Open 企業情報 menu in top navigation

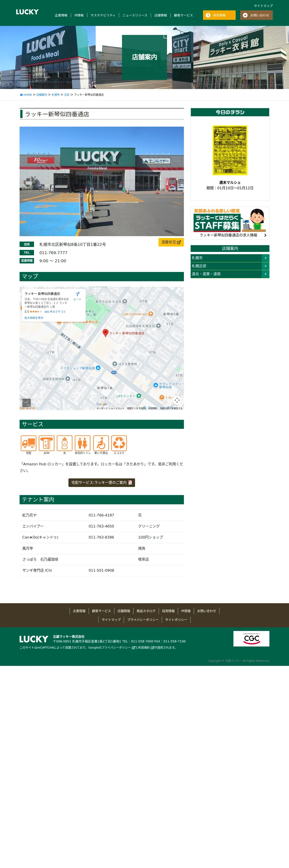click(61, 15)
